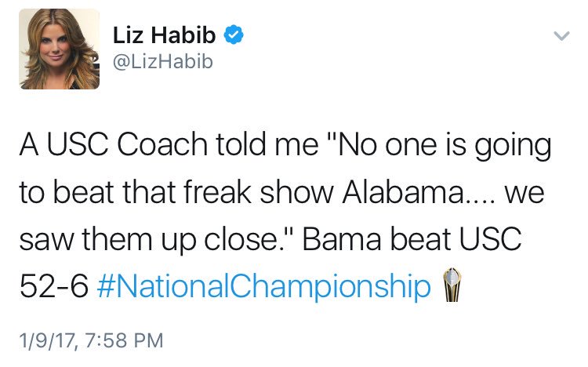Click the word is before going

(x=456, y=145)
